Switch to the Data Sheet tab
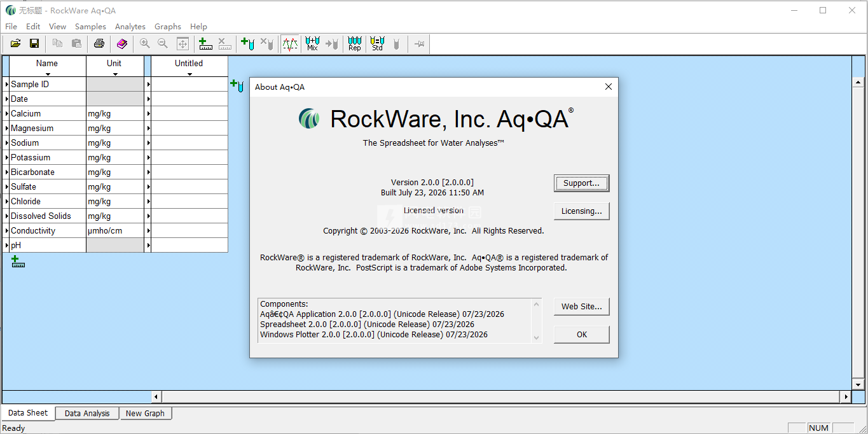This screenshot has width=868, height=434. 28,413
